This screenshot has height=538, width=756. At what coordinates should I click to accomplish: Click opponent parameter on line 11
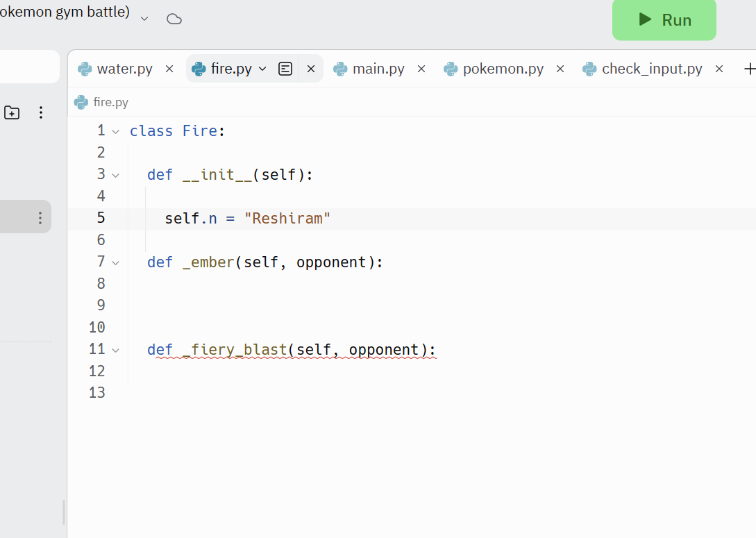384,349
